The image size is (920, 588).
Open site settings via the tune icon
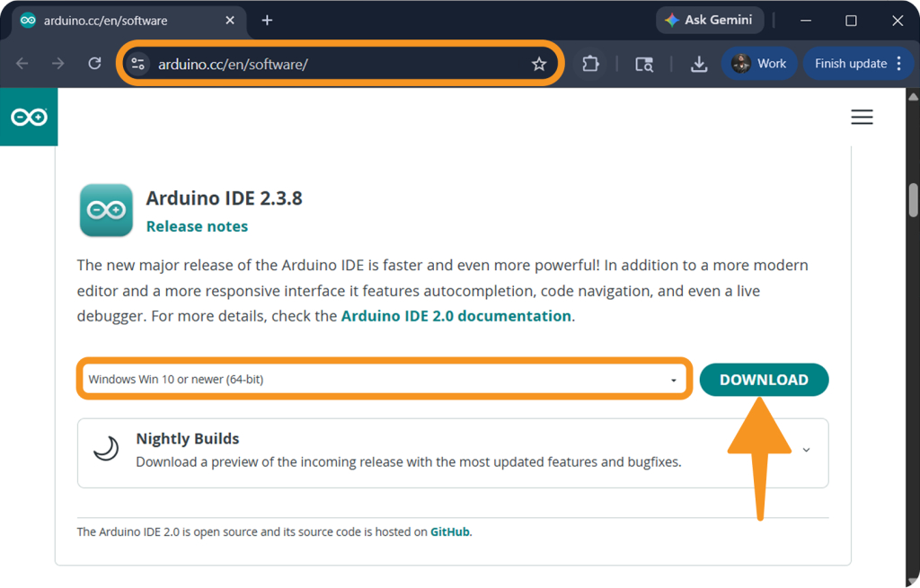[x=139, y=63]
